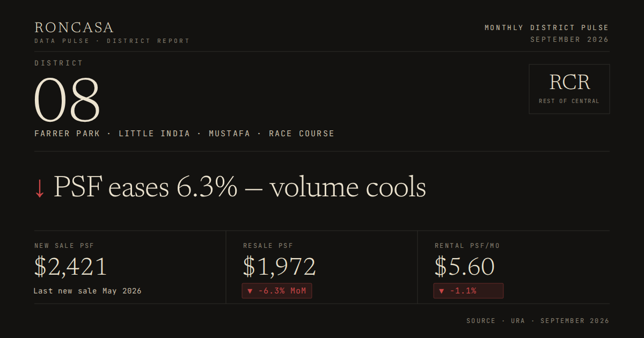Select the Race Course area name
This screenshot has height=338, width=644.
pyautogui.click(x=302, y=134)
